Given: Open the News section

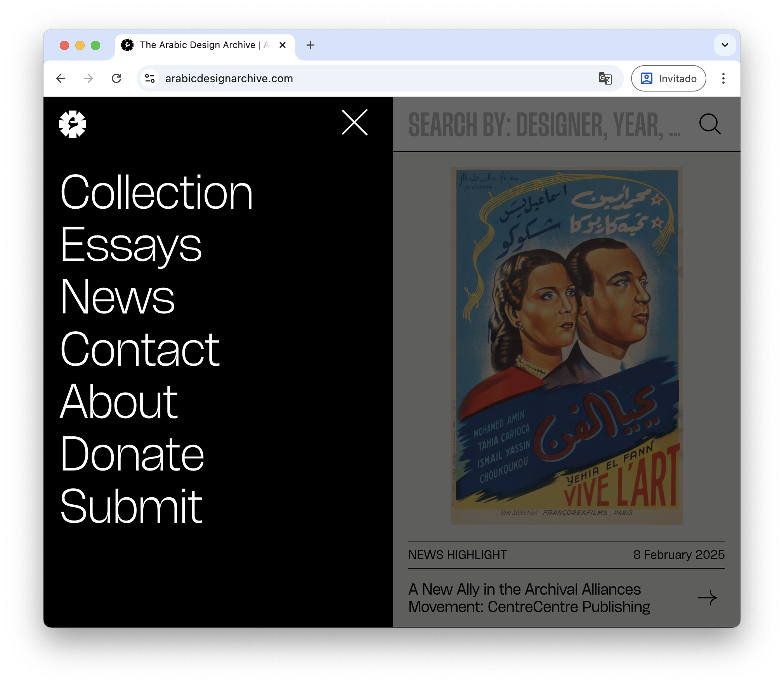Looking at the screenshot, I should tap(117, 297).
